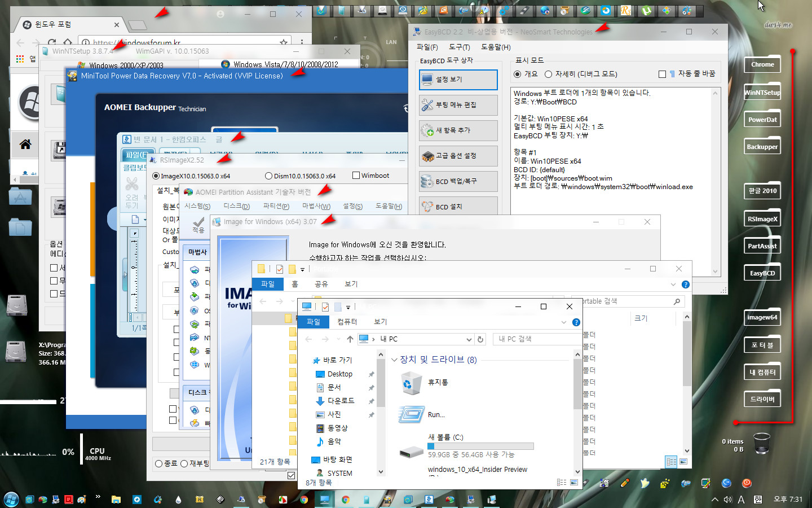The image size is (812, 508).
Task: Click the imagew64 launcher on right dock
Action: pos(762,317)
